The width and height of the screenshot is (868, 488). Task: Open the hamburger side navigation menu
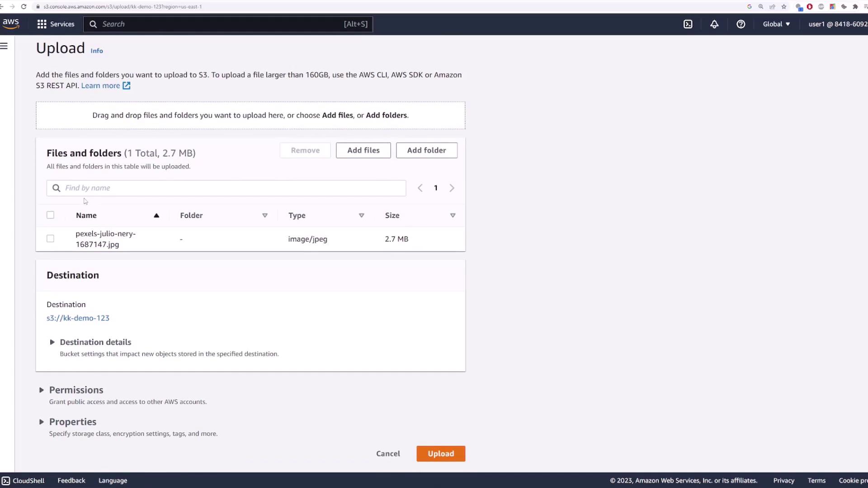coord(4,46)
